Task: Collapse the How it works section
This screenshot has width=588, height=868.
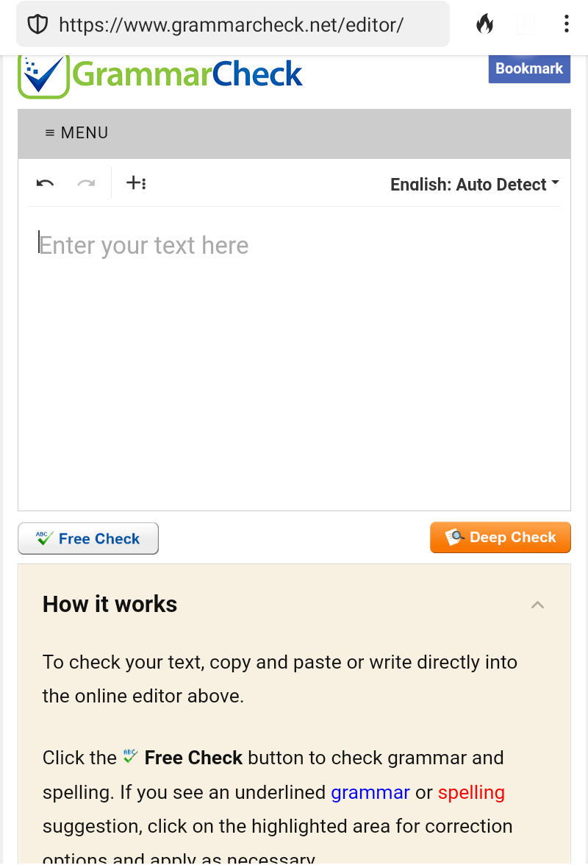Action: click(x=537, y=605)
